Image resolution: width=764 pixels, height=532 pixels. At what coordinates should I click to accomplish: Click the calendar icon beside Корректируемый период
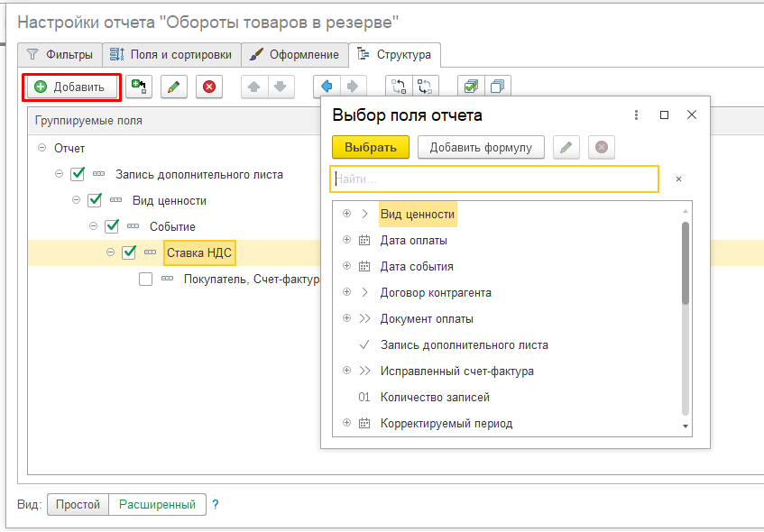(364, 423)
